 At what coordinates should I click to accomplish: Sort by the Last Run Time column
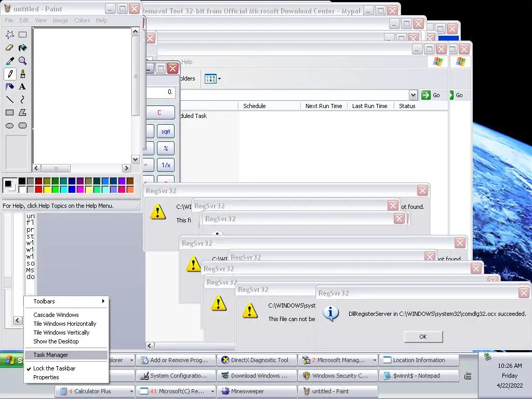coord(370,106)
